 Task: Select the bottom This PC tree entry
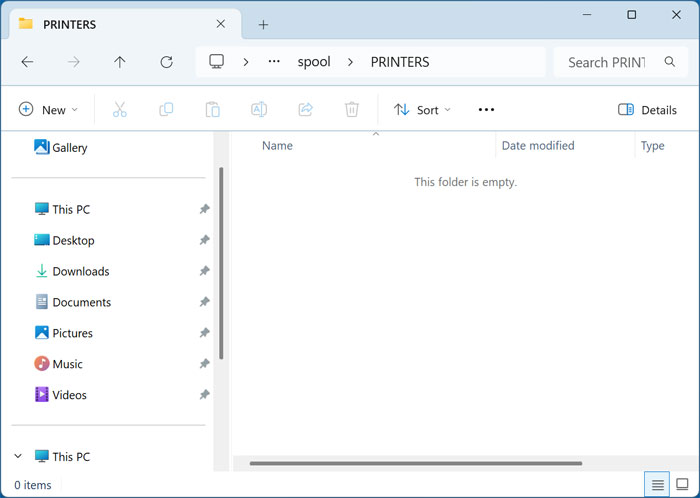tap(62, 456)
